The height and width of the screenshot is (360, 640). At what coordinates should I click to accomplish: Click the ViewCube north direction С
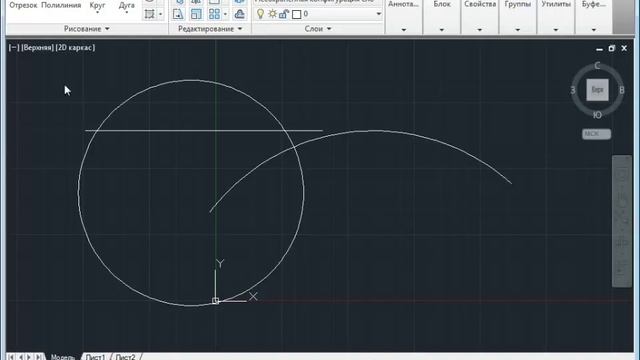597,65
